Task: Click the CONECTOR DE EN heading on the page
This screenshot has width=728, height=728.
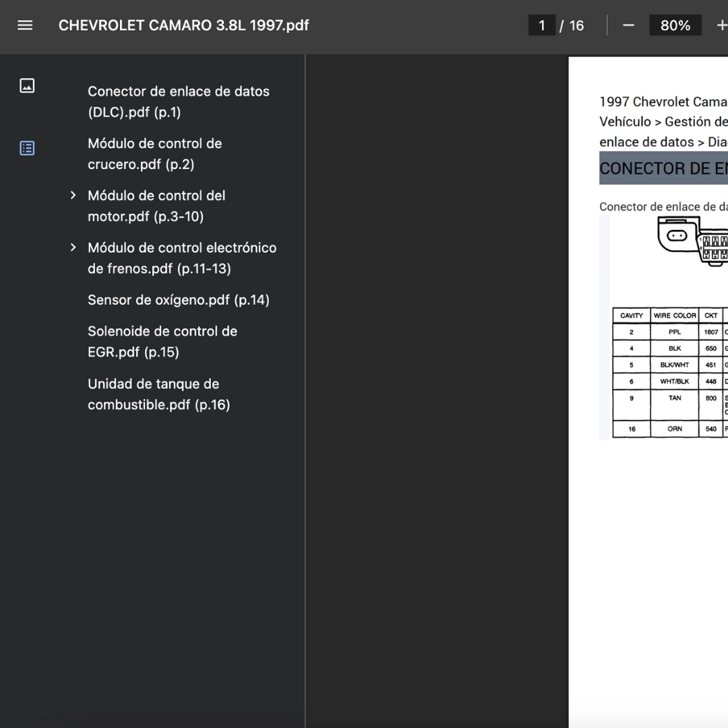Action: click(x=663, y=168)
